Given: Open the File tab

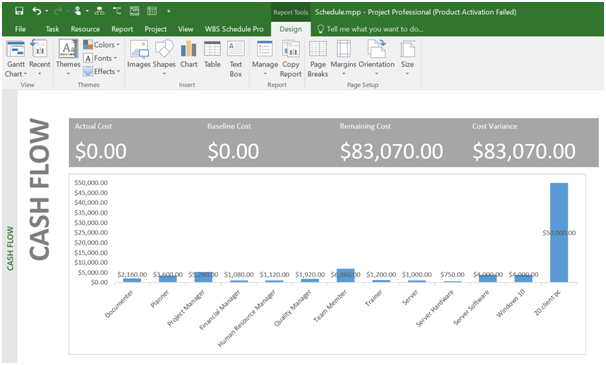Looking at the screenshot, I should click(x=20, y=29).
